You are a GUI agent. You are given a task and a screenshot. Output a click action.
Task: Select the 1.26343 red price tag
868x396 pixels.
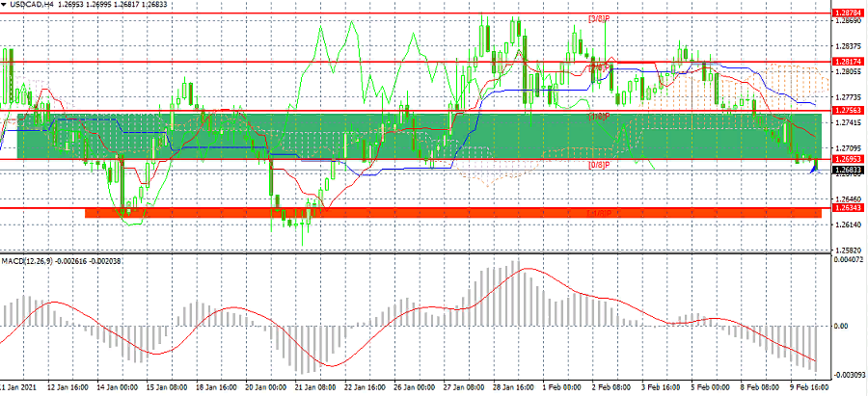[x=846, y=207]
